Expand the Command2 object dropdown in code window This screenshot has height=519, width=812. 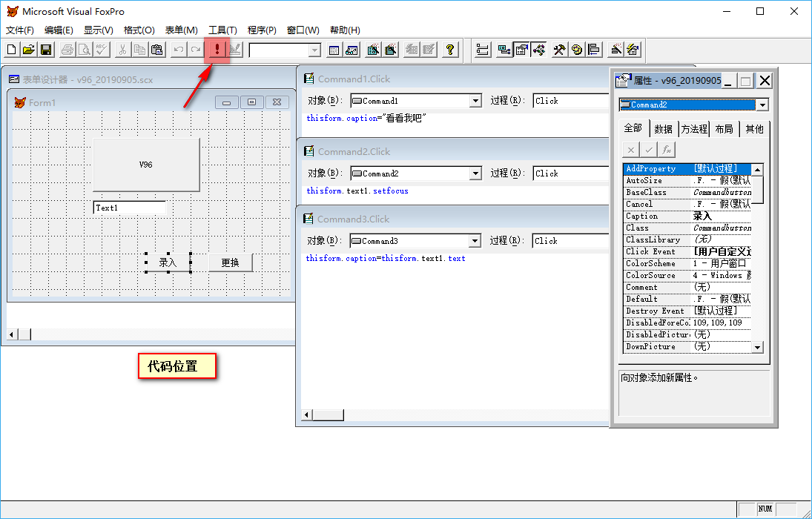(475, 173)
